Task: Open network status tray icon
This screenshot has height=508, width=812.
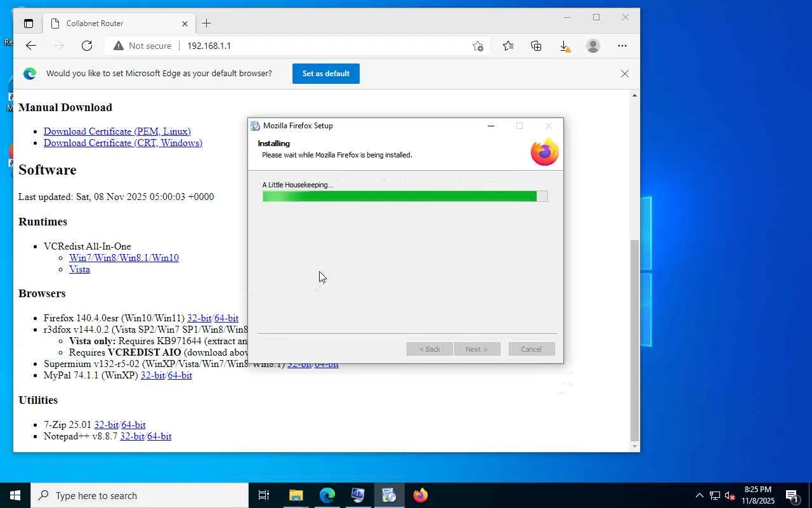Action: tap(715, 495)
